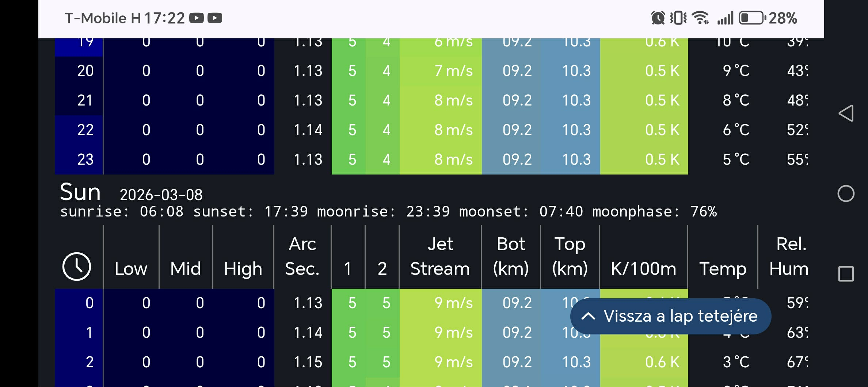Tap the Sun 2026-03-08 date heading
This screenshot has height=387, width=868.
(x=132, y=193)
